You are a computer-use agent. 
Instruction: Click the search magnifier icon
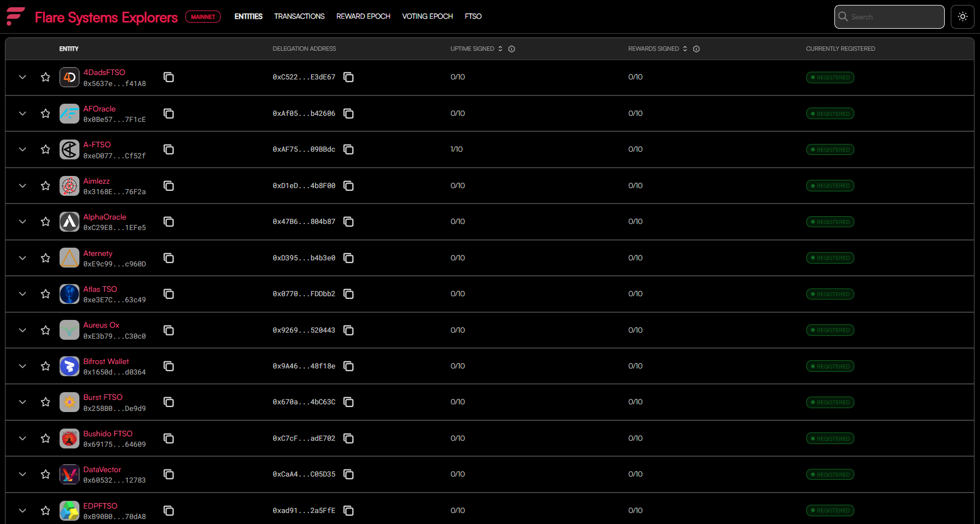coord(843,17)
